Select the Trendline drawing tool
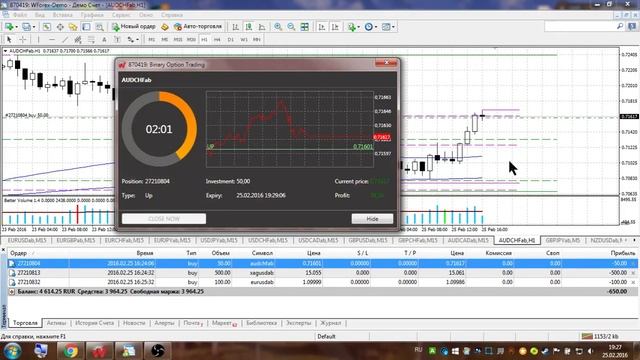The image size is (640, 360). [65, 40]
